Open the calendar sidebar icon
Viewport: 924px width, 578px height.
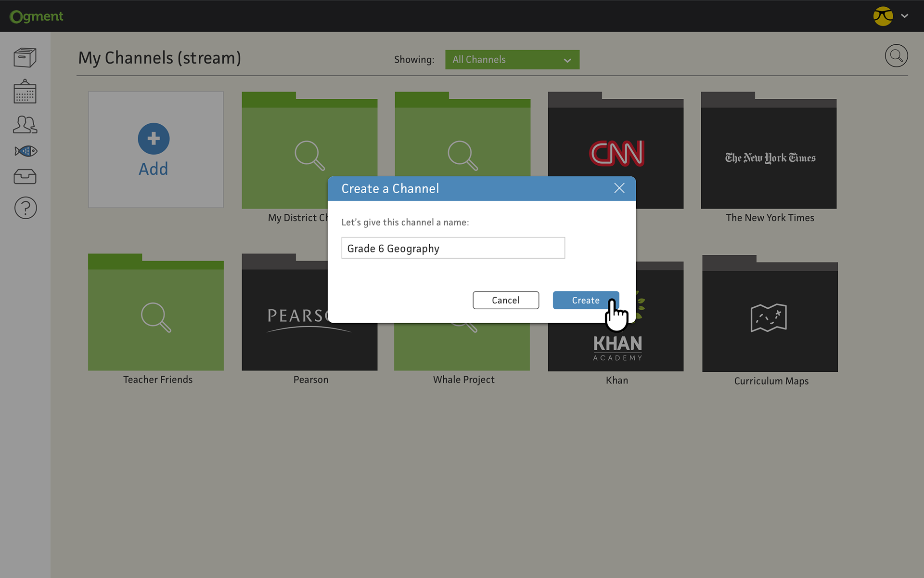click(x=25, y=92)
